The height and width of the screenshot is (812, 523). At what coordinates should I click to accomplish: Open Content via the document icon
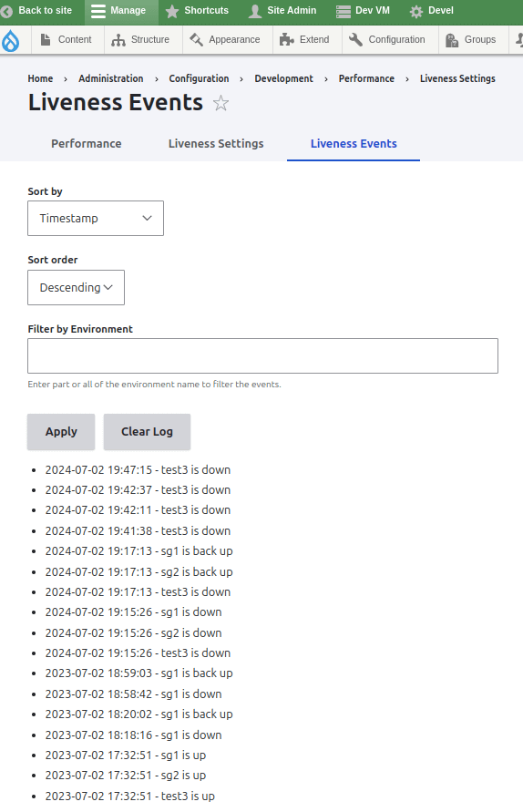click(x=46, y=40)
